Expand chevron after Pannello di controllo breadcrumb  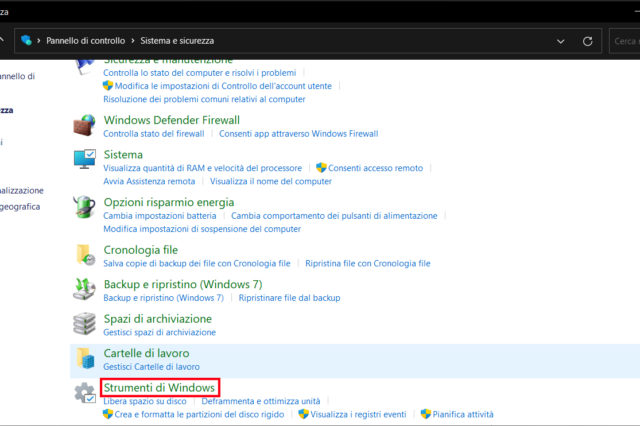132,41
